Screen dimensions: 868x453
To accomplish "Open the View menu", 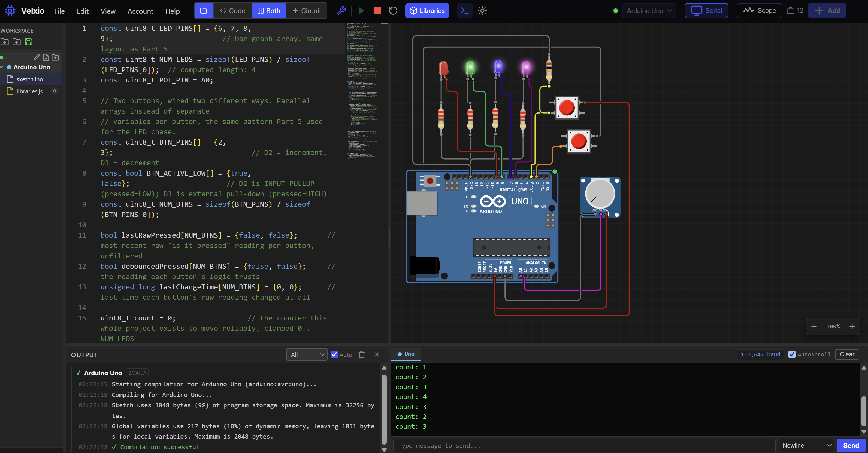I will tap(108, 11).
